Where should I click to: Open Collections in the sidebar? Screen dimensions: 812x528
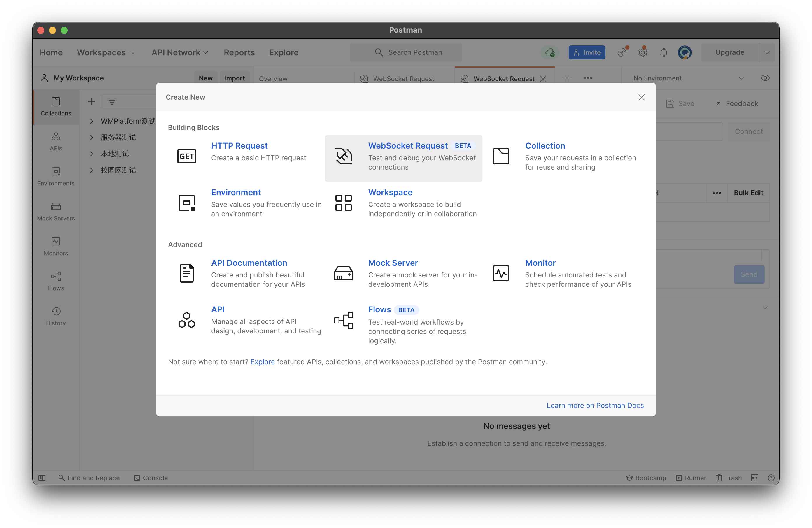[x=56, y=107]
